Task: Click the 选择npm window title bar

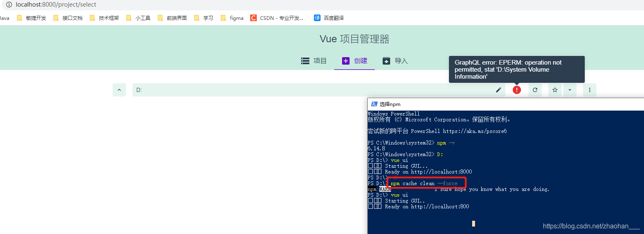Action: (506, 104)
